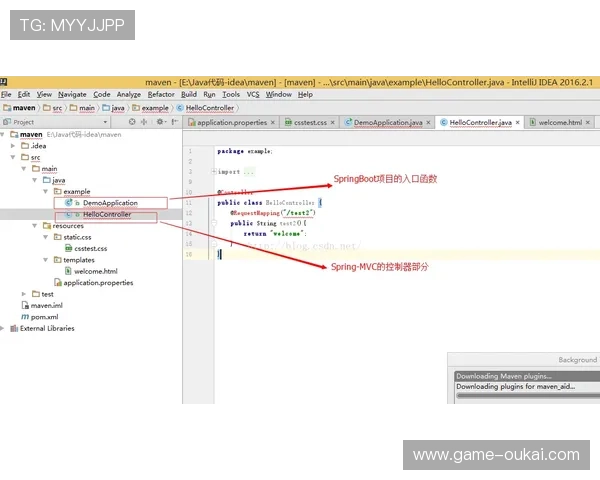
Task: Select DemoApplication class in project tree
Action: 110,202
